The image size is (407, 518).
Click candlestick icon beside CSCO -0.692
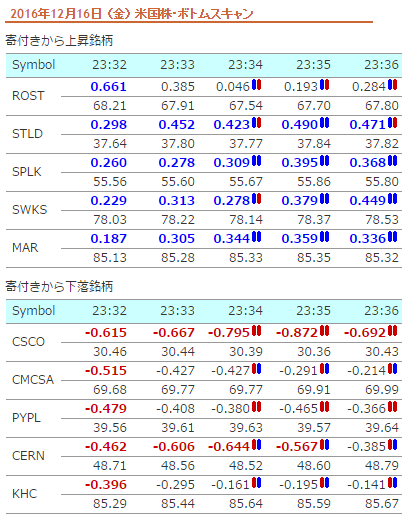coord(392,331)
